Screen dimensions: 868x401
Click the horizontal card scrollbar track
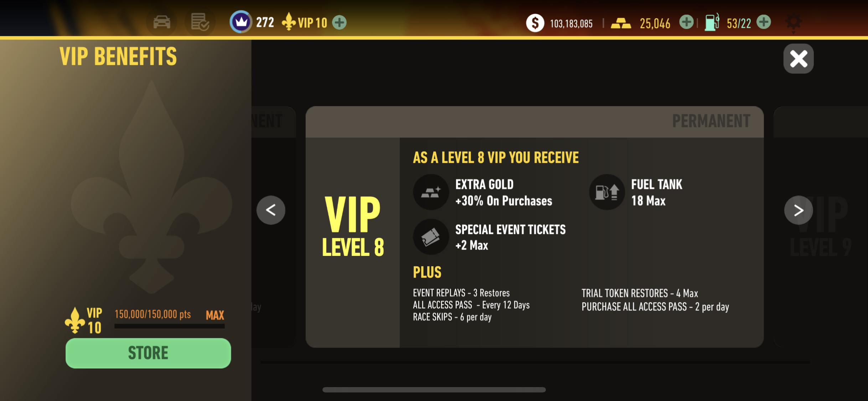click(535, 362)
